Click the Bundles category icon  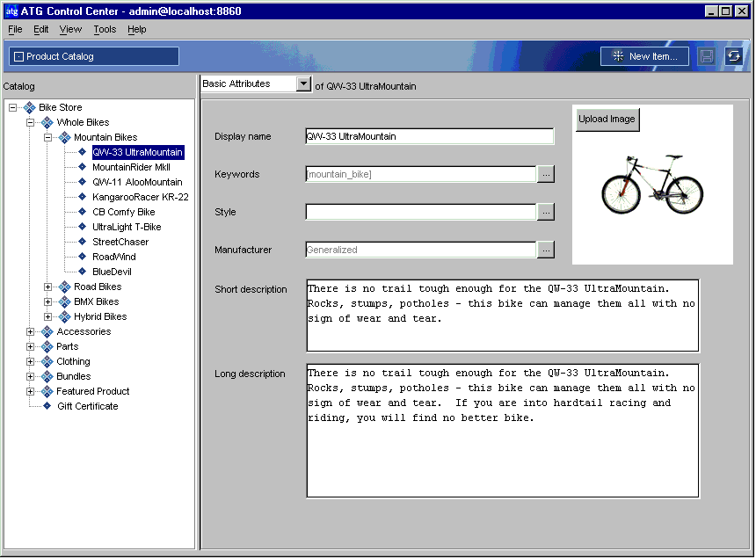point(47,376)
